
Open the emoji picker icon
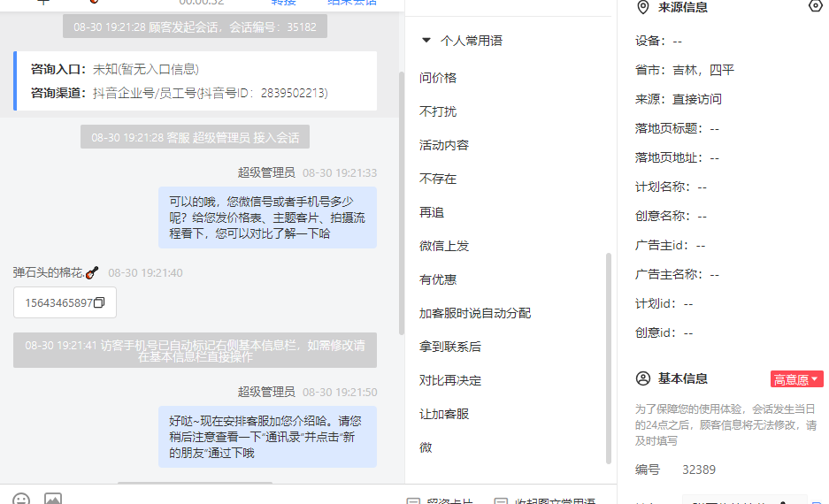point(21,500)
